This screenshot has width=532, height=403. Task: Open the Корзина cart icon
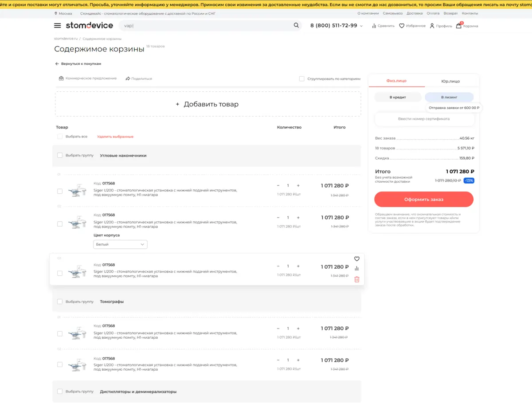coord(459,25)
